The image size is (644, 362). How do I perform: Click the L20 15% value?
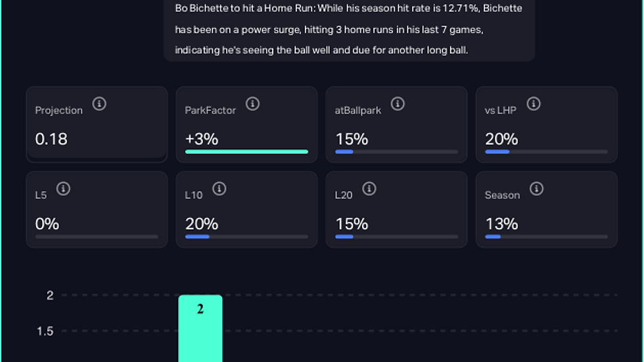pyautogui.click(x=352, y=224)
